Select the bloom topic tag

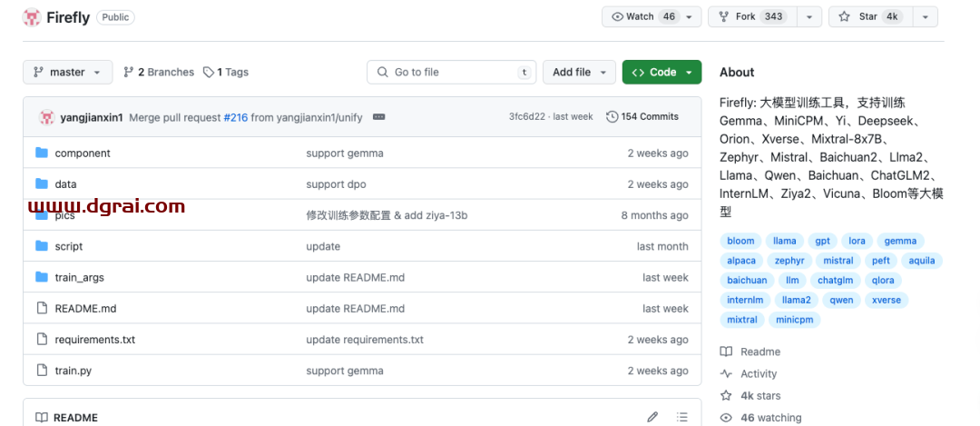click(740, 241)
